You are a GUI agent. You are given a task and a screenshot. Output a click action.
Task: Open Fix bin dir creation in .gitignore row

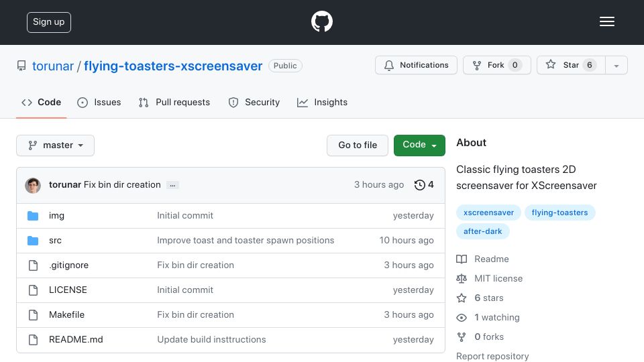click(195, 265)
